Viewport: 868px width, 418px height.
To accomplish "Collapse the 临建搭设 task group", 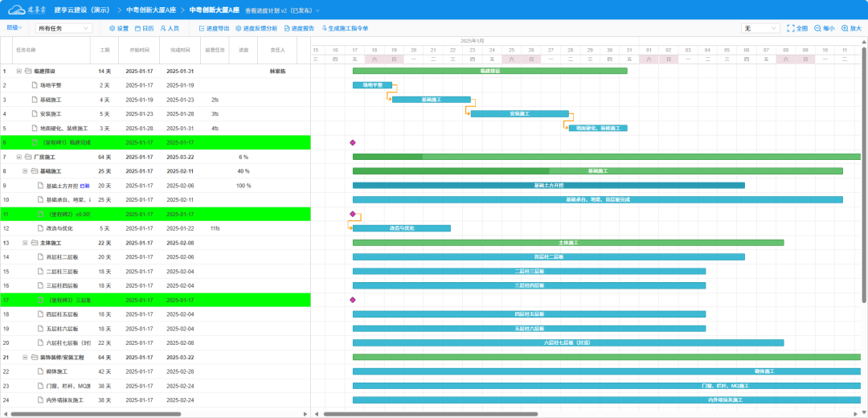I will 18,71.
